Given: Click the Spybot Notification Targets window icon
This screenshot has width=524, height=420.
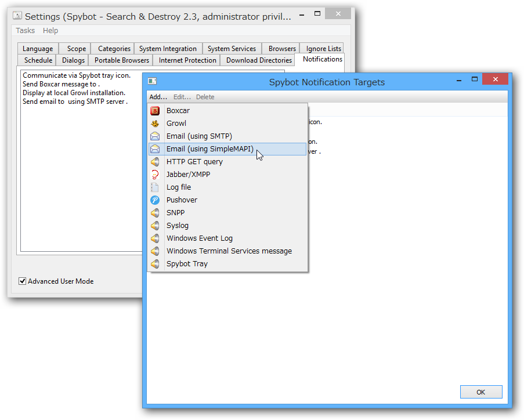Looking at the screenshot, I should pyautogui.click(x=153, y=81).
